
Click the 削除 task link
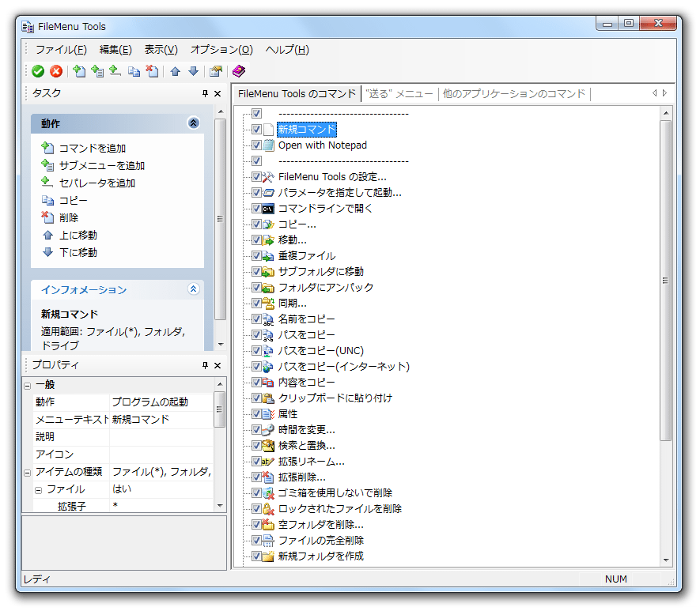click(x=69, y=217)
